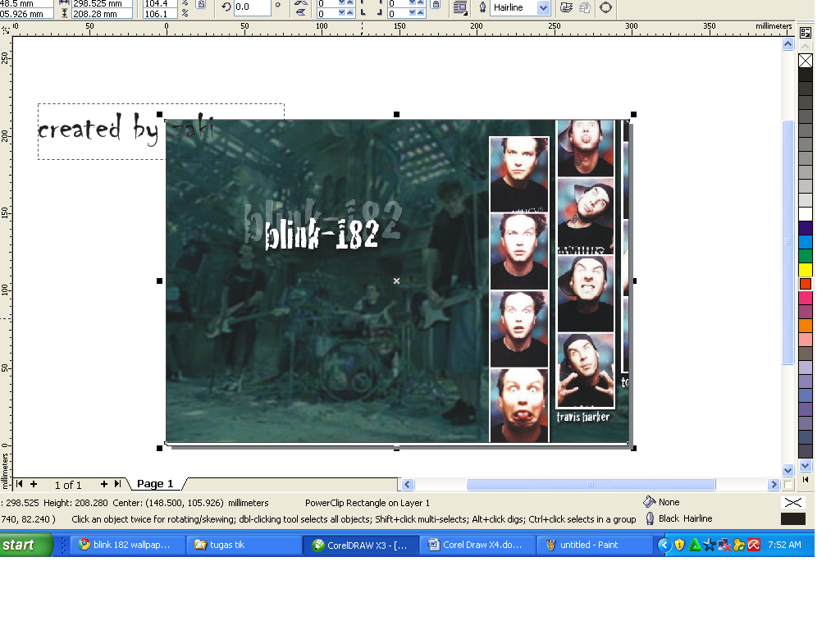Switch to CorelDRAW X3 taskbar button

click(x=361, y=545)
